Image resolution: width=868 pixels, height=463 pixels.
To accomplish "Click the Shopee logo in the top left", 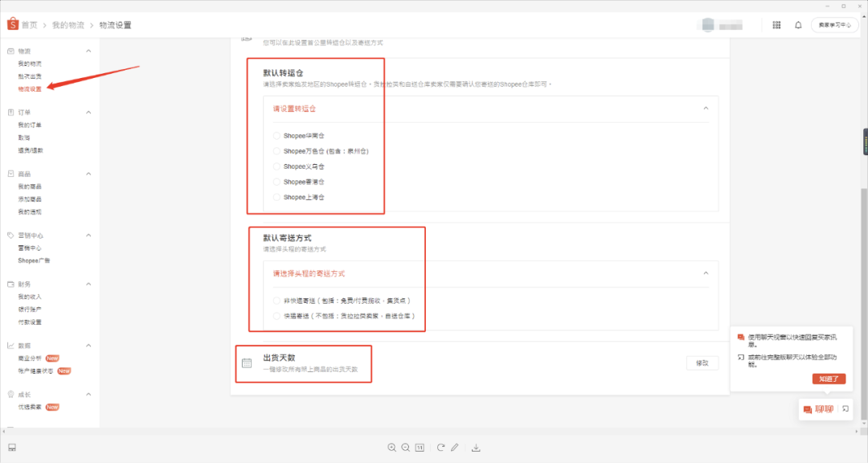I will [x=11, y=24].
